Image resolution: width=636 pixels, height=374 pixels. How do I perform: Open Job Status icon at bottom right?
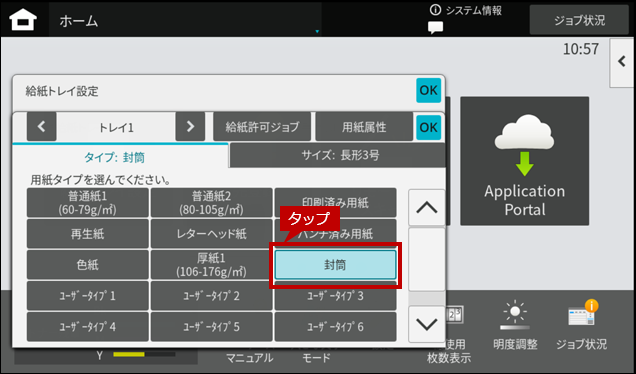[581, 326]
